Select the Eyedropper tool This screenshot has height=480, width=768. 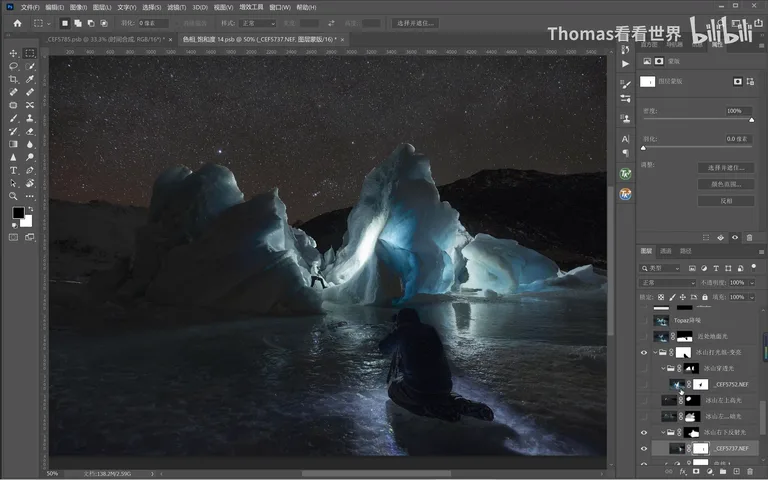(30, 79)
